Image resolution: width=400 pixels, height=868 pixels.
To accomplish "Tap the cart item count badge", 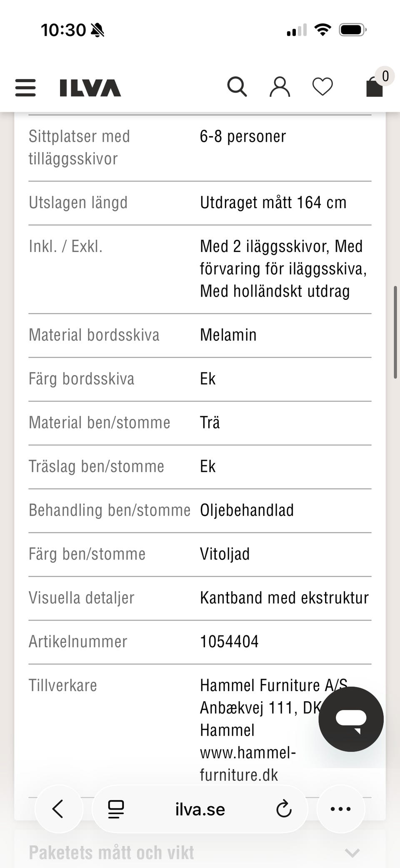I will point(385,76).
